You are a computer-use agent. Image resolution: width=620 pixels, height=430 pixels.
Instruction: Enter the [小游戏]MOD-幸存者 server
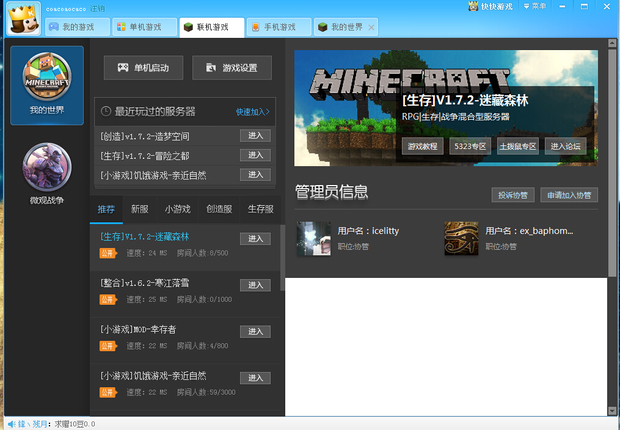tap(255, 331)
